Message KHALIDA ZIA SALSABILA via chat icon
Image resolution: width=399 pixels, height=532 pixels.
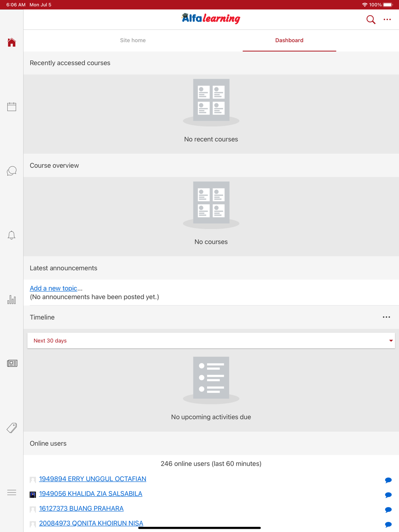pos(388,495)
